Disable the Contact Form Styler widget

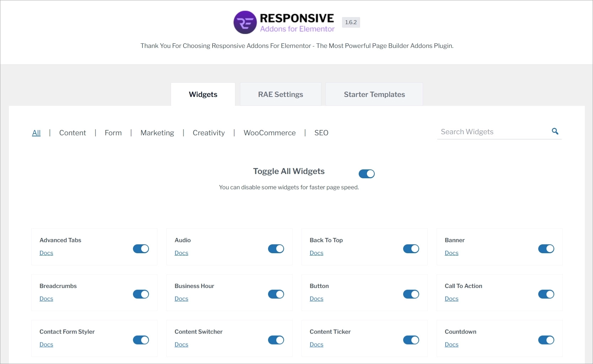point(140,340)
